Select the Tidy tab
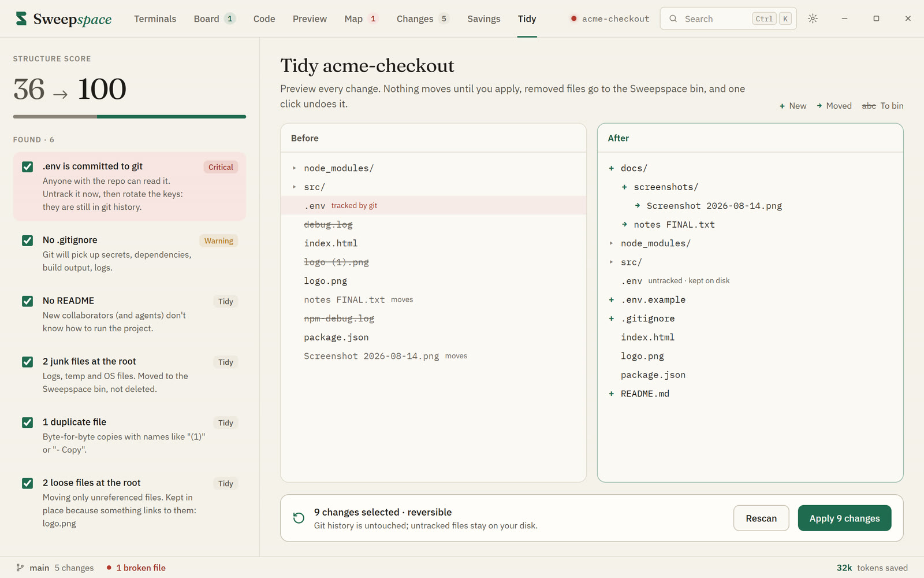The height and width of the screenshot is (578, 924). point(527,18)
